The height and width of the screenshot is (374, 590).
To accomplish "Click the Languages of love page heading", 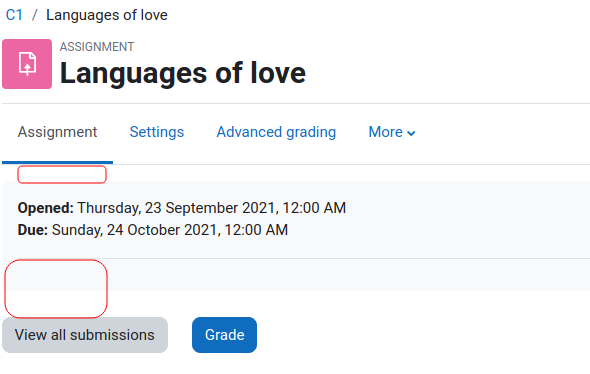I will click(x=183, y=73).
